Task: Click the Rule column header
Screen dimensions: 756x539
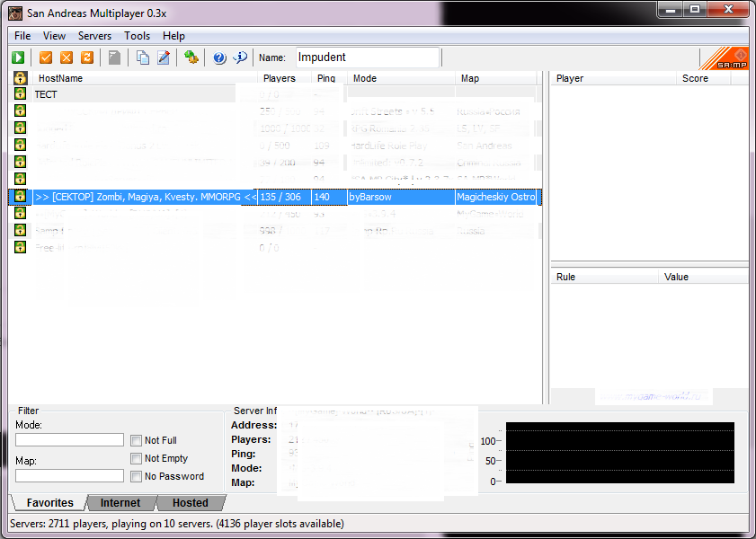Action: click(605, 277)
